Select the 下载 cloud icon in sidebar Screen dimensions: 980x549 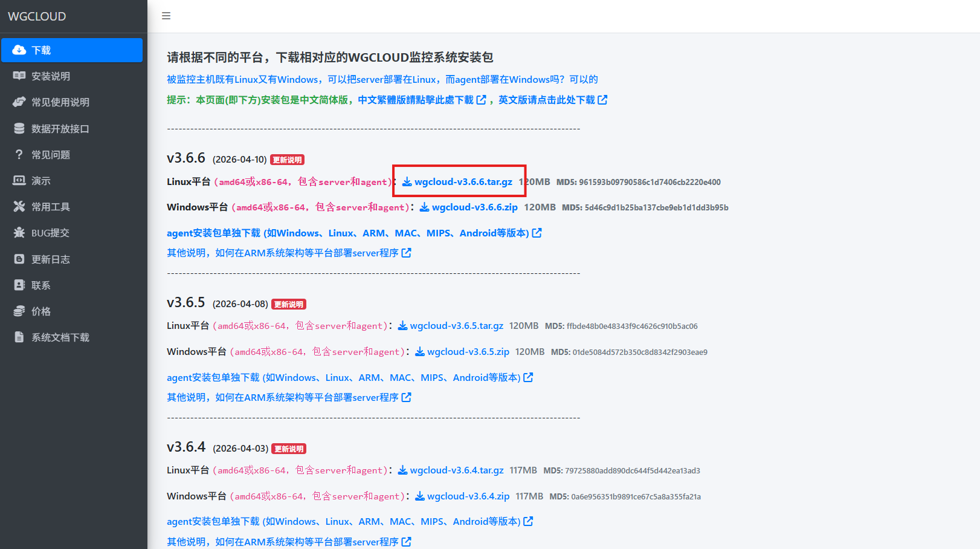pos(20,50)
